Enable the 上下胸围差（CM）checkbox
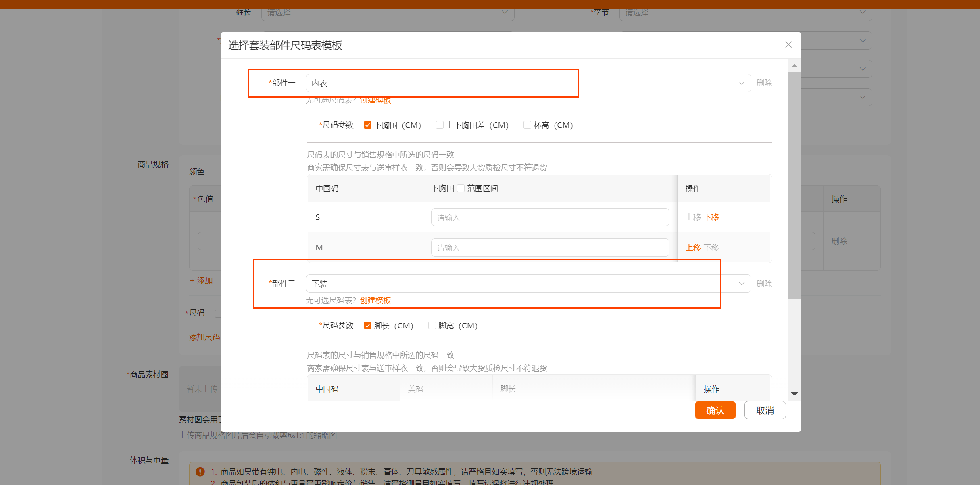980x485 pixels. point(440,125)
